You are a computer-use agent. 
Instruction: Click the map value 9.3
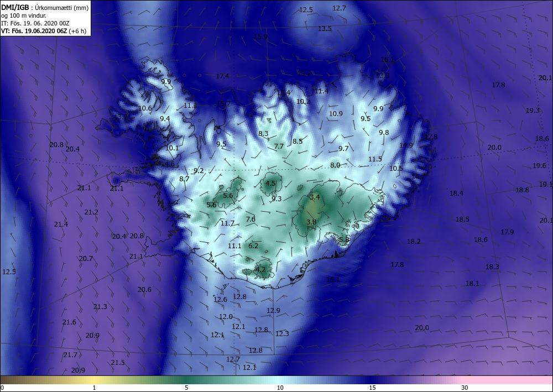coord(276,199)
